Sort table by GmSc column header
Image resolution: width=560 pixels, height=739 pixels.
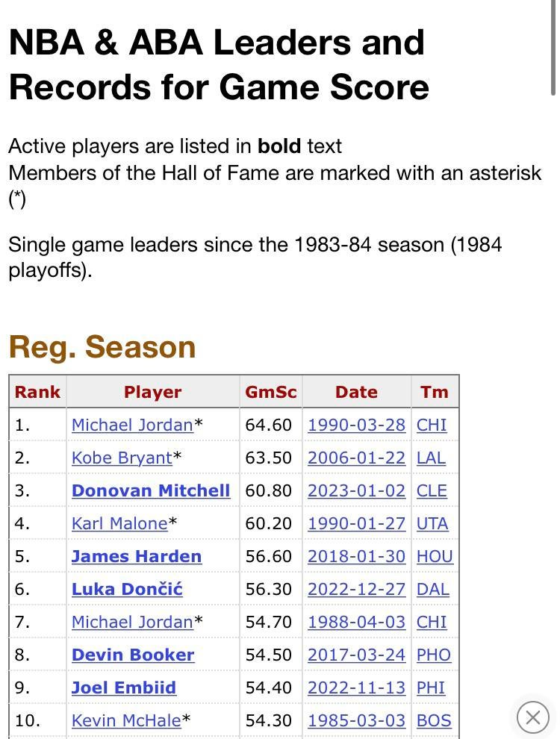(x=271, y=392)
